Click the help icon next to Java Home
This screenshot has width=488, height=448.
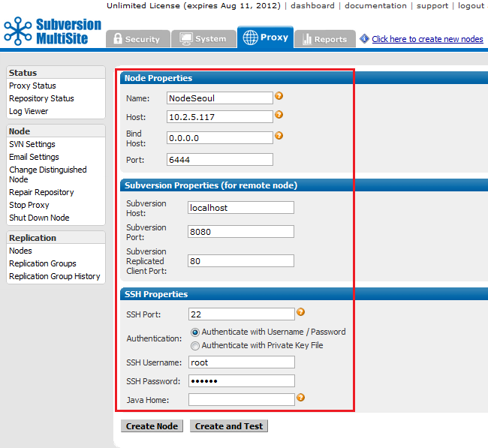click(x=300, y=397)
